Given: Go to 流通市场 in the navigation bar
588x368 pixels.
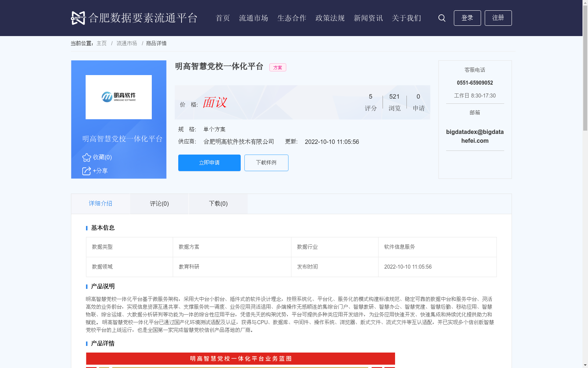Looking at the screenshot, I should (254, 18).
